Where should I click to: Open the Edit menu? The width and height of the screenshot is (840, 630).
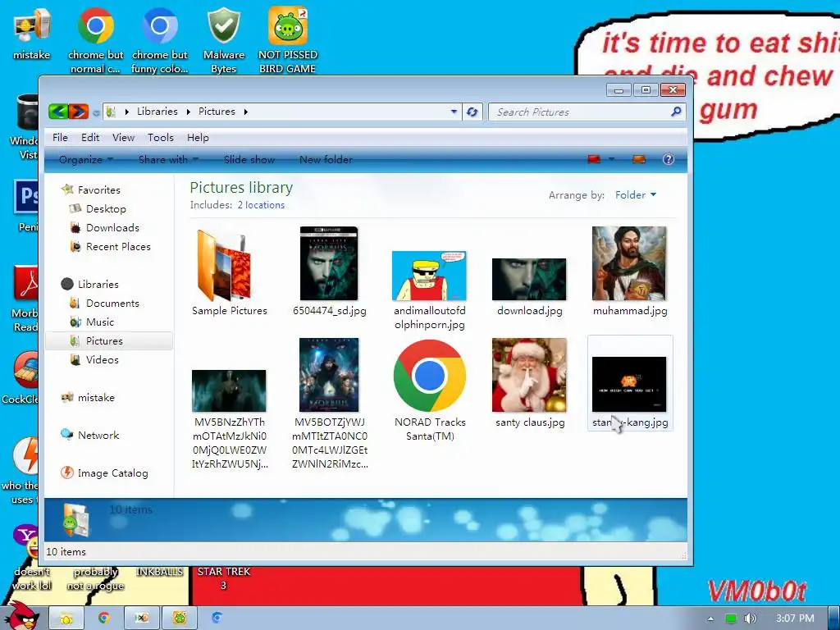pos(90,138)
